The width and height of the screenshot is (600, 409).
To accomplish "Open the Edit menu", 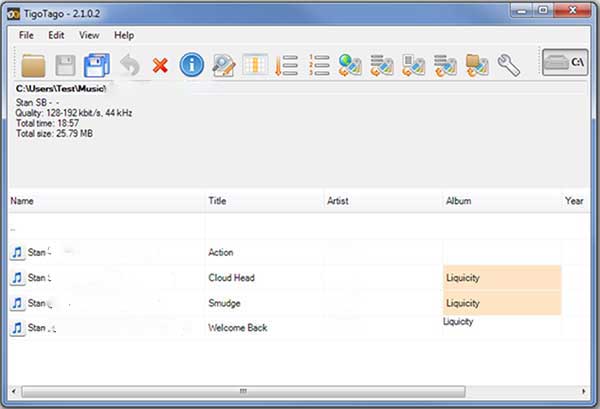I will 56,35.
